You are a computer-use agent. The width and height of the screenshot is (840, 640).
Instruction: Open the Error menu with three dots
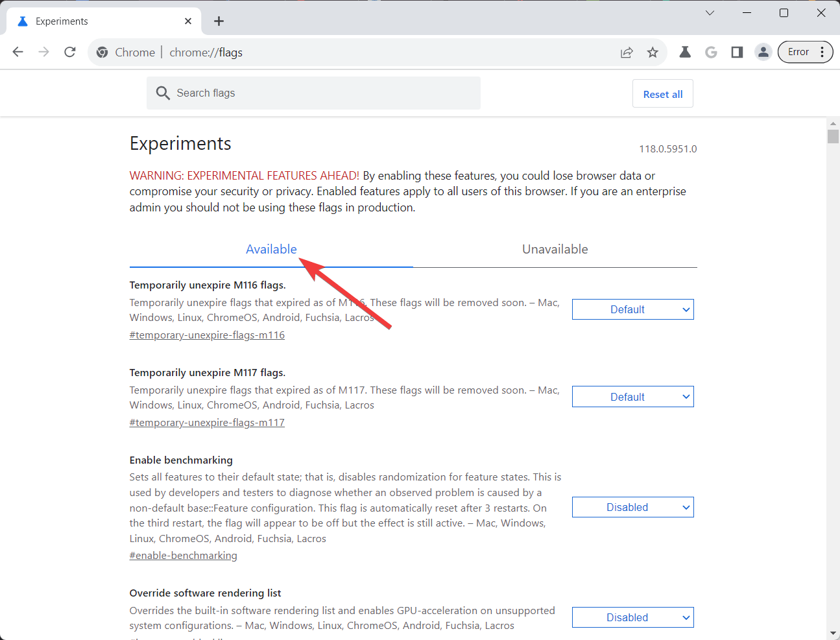(805, 52)
